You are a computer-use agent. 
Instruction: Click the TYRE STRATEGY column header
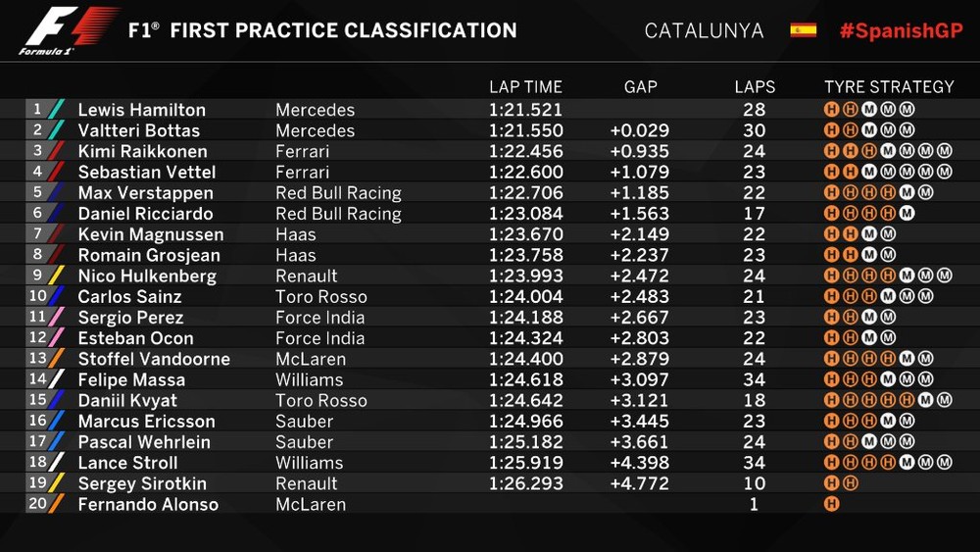[889, 87]
